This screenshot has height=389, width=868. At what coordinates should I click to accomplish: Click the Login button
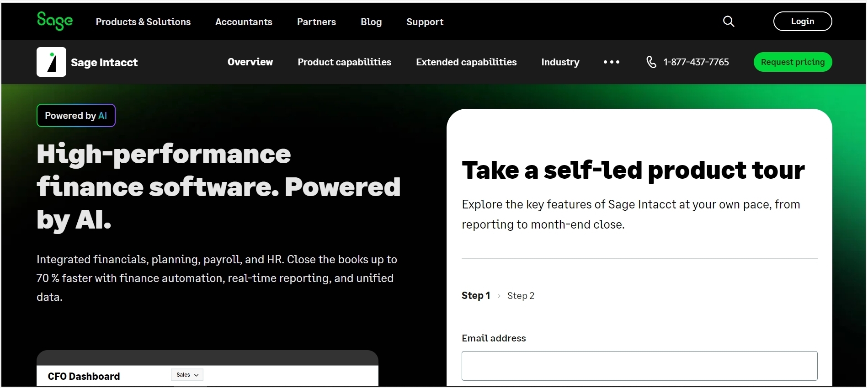(803, 21)
